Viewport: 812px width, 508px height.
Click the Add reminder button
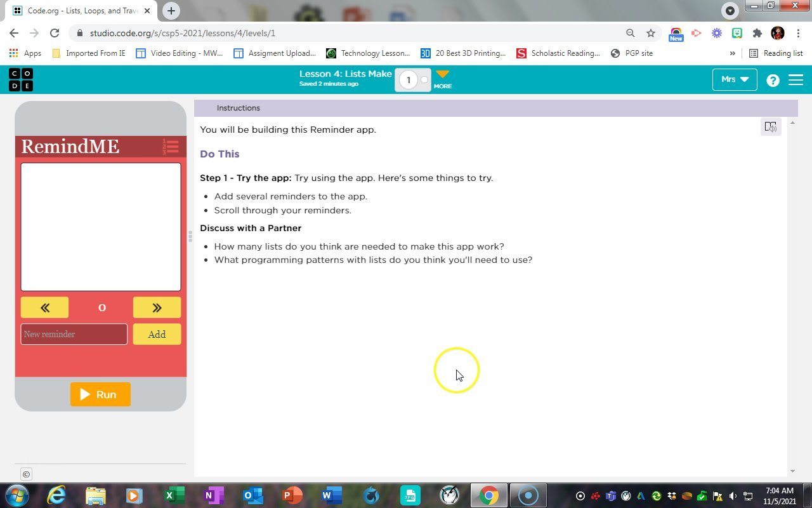(x=157, y=334)
